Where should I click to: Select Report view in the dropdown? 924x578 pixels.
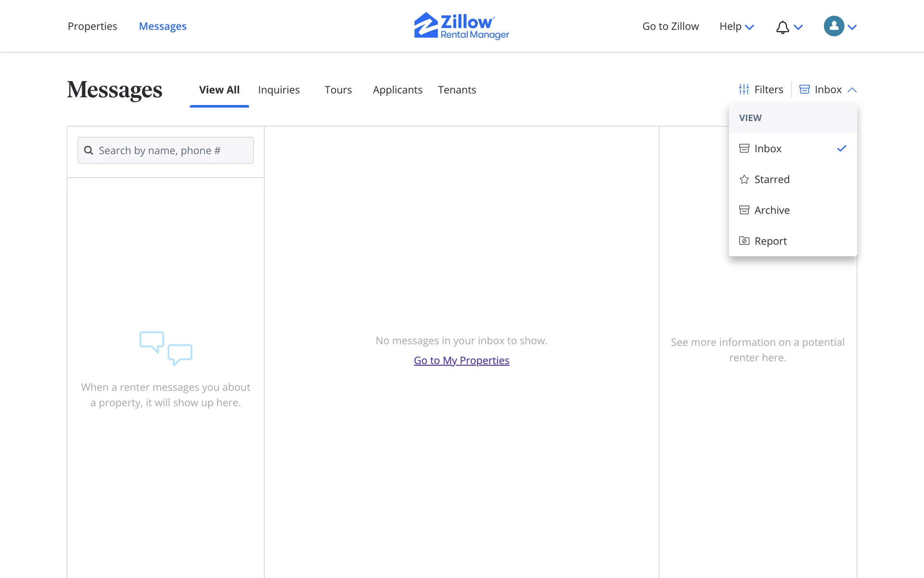(x=770, y=241)
